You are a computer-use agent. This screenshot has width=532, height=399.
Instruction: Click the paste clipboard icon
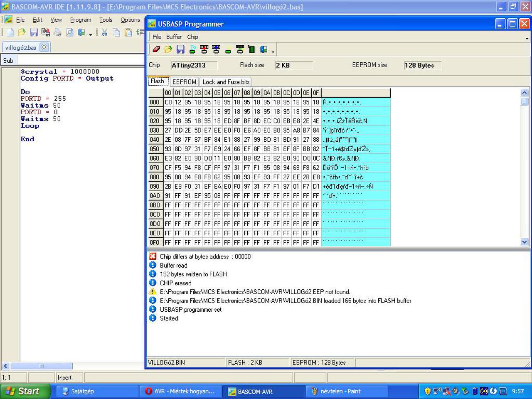[x=128, y=32]
